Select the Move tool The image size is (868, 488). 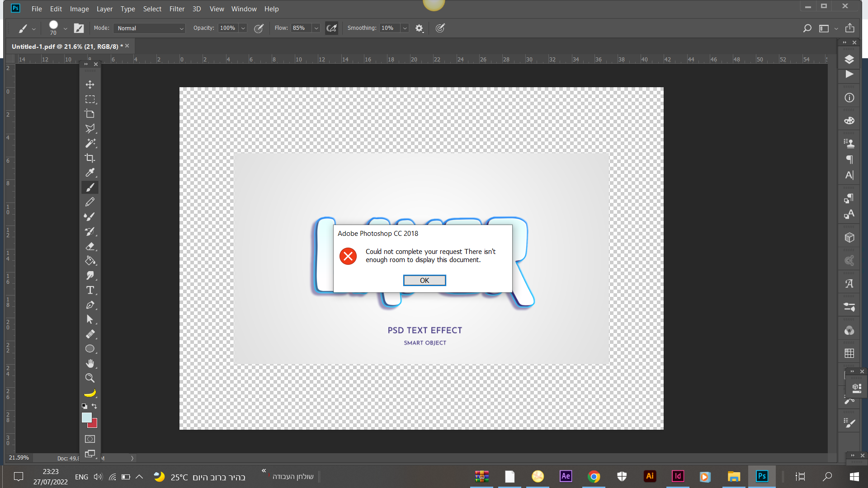(x=90, y=84)
